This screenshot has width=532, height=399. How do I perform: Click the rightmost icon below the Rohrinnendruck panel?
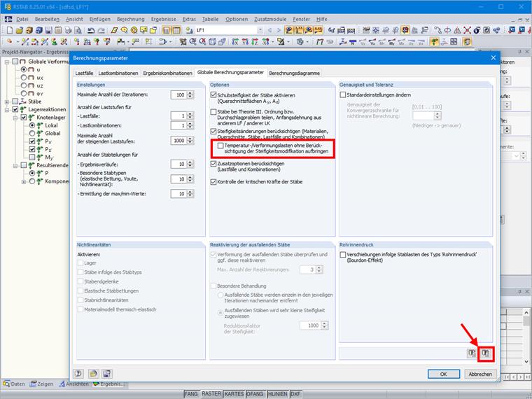click(486, 353)
